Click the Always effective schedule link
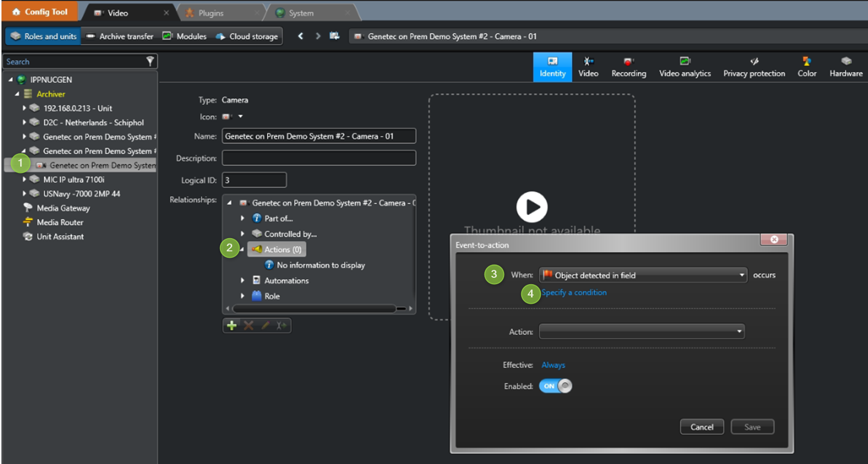 pos(553,365)
